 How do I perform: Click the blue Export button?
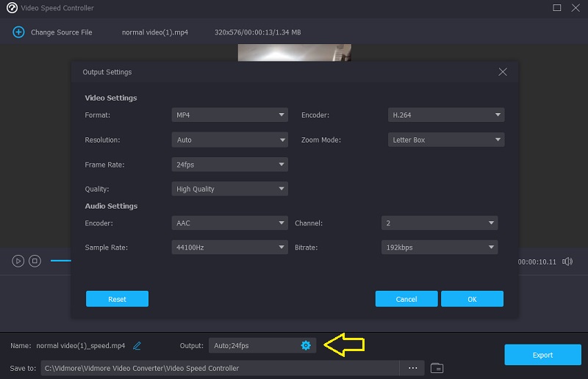(x=542, y=355)
